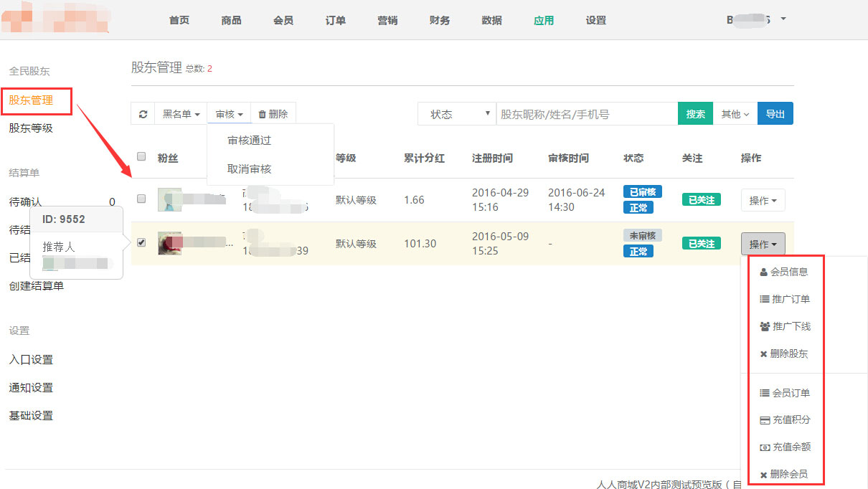Open 会员信息 from the action menu
This screenshot has width=868, height=489.
point(784,272)
